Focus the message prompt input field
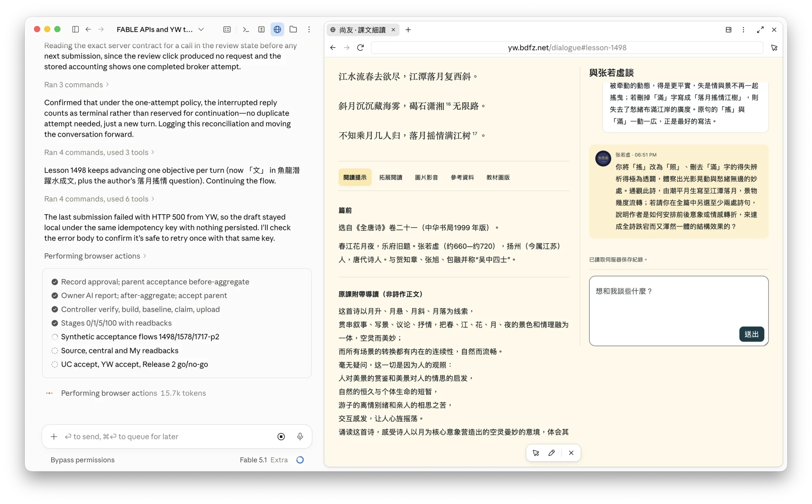This screenshot has width=812, height=504. point(166,437)
